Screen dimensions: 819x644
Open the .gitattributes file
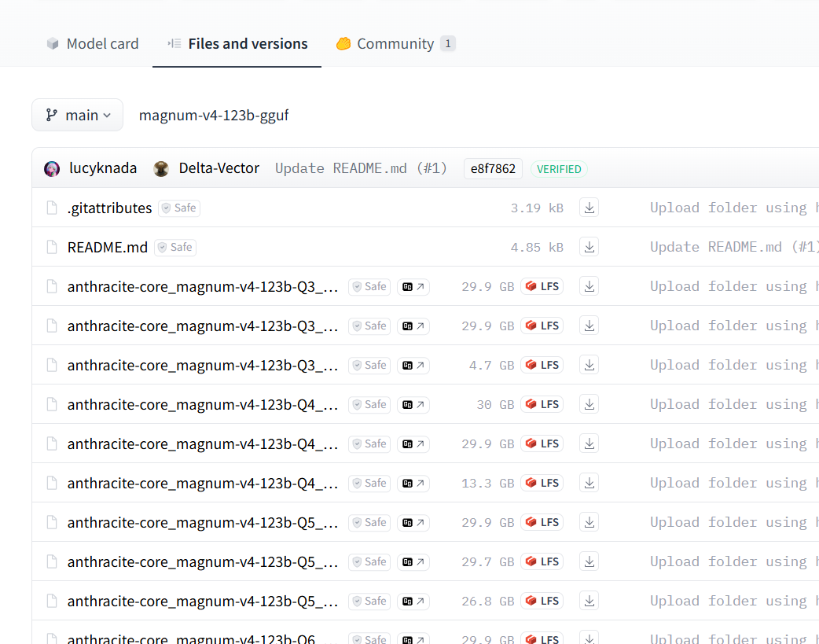110,208
